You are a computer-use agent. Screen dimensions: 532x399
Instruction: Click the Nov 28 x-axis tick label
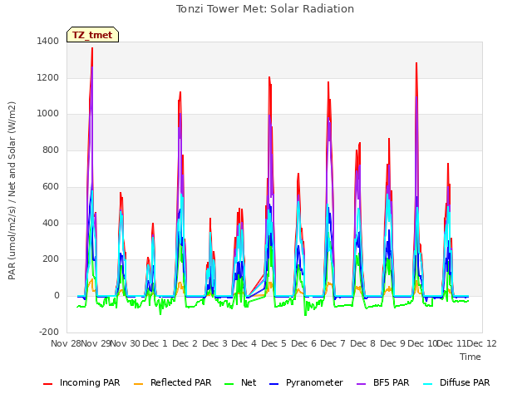(x=66, y=343)
